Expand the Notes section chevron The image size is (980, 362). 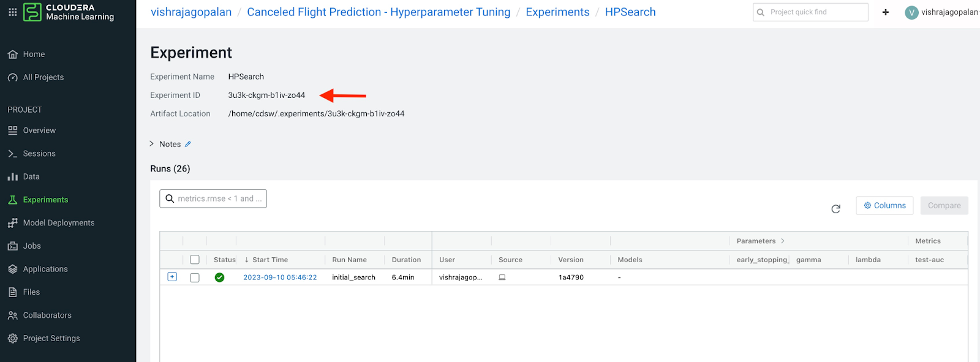(x=152, y=144)
